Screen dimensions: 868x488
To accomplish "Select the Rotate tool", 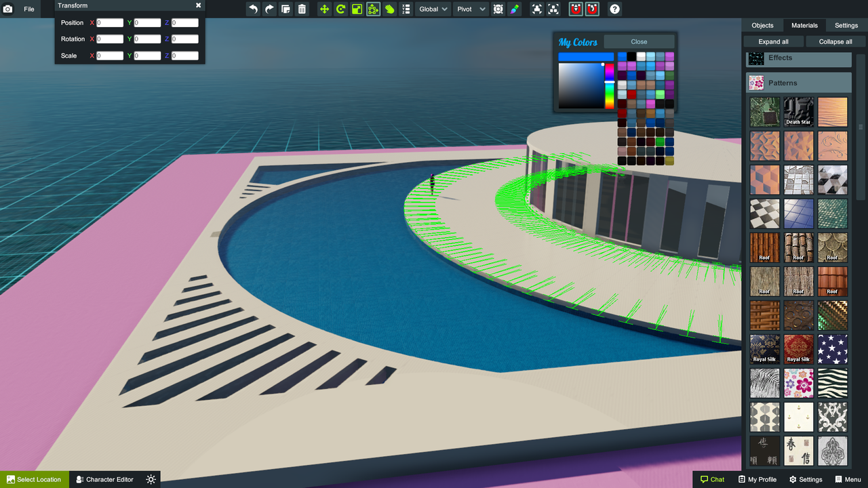I will (340, 9).
